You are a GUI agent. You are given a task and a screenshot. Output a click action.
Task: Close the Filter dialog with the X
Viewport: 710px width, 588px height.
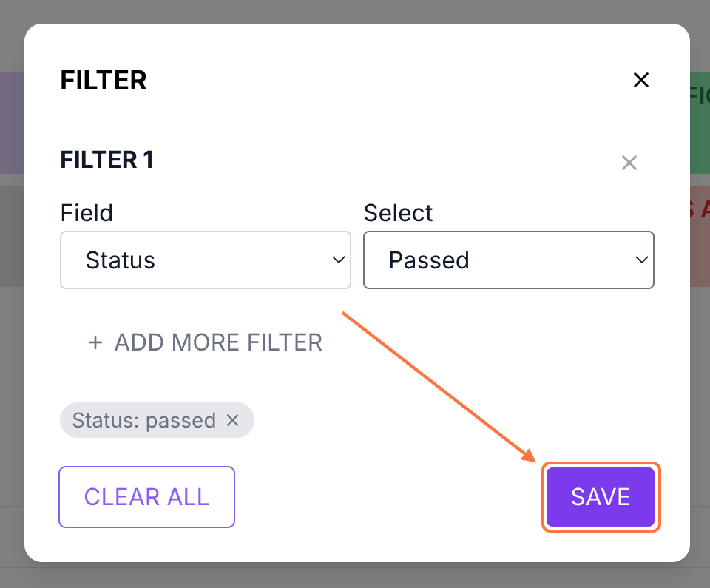point(640,80)
